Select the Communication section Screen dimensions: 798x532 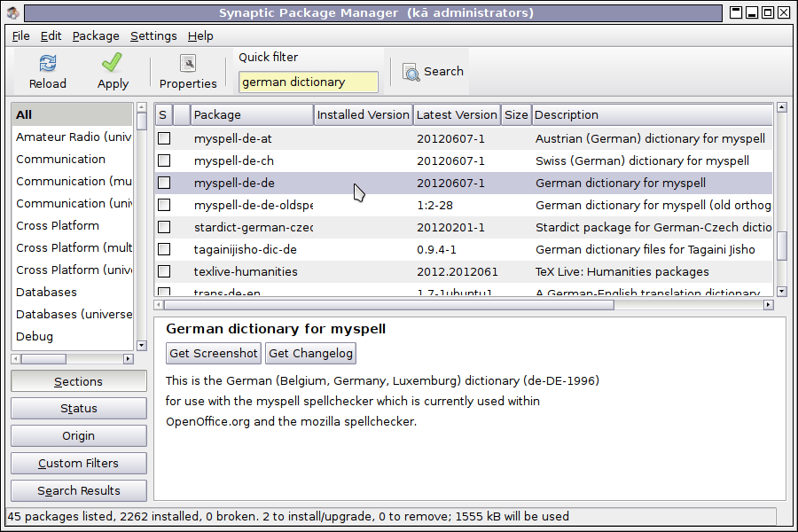[x=73, y=159]
